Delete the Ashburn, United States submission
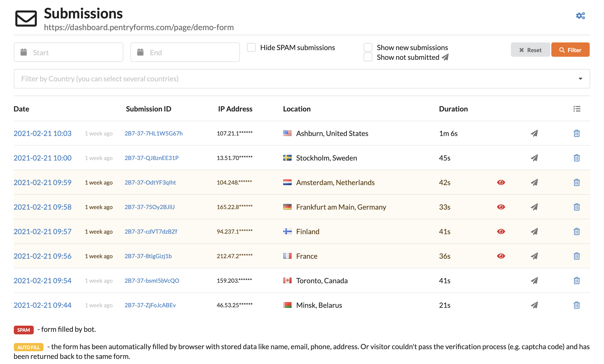The width and height of the screenshot is (604, 364). pyautogui.click(x=577, y=133)
